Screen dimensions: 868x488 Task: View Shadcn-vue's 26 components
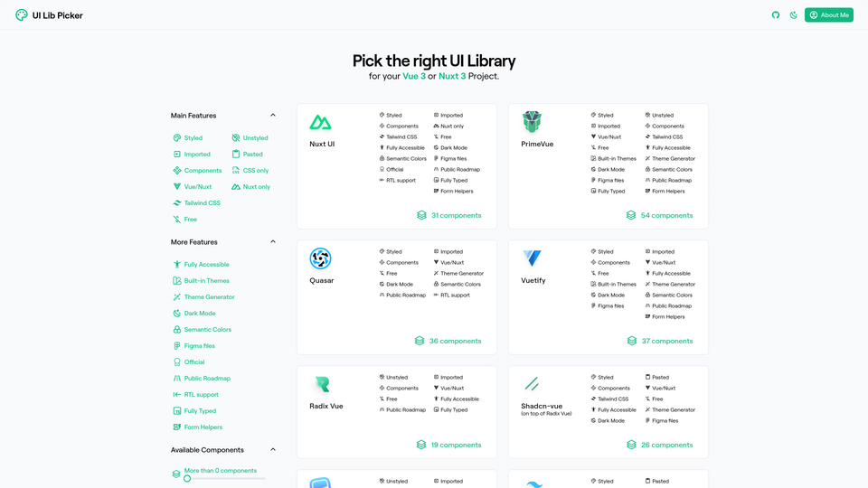click(x=660, y=445)
